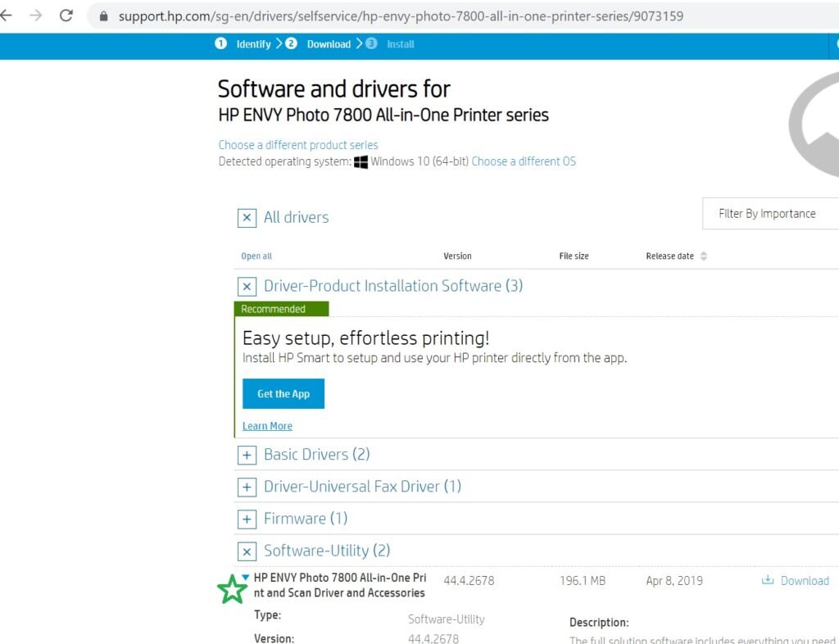Click the padlock site info icon

104,16
